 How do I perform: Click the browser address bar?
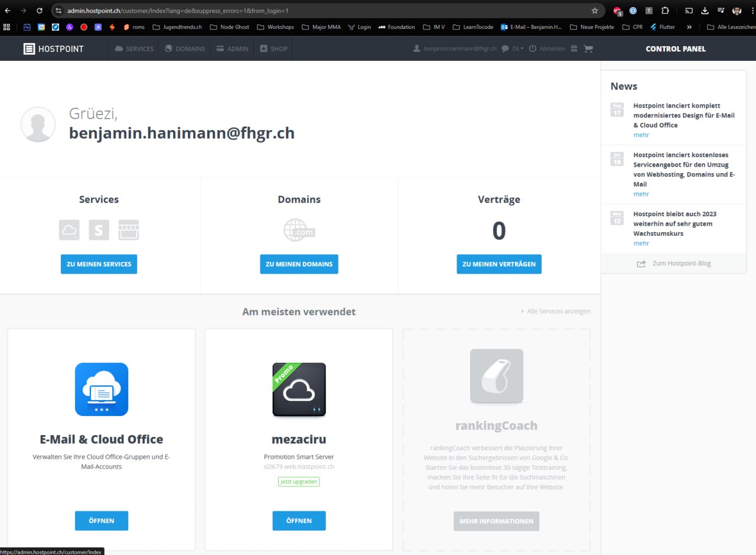click(x=328, y=11)
